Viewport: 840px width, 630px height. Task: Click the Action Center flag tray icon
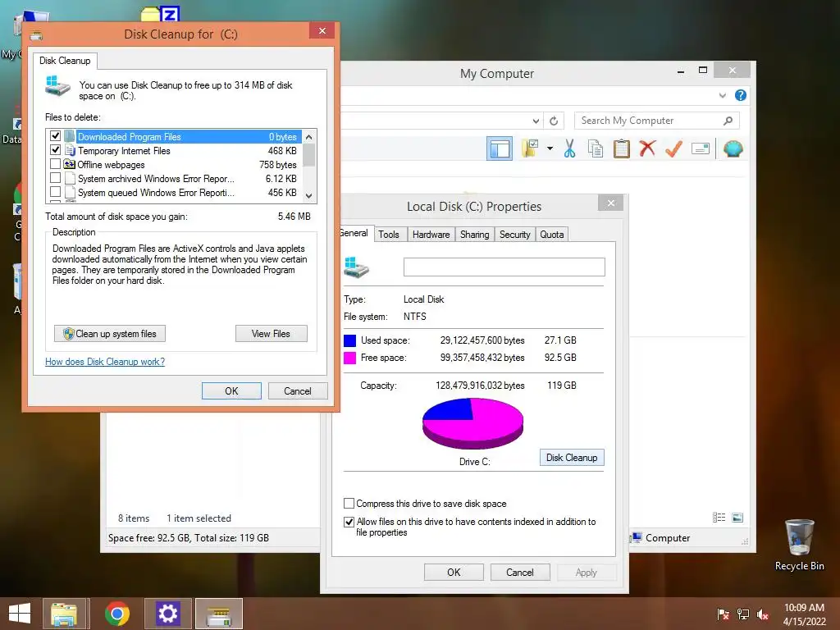click(723, 614)
